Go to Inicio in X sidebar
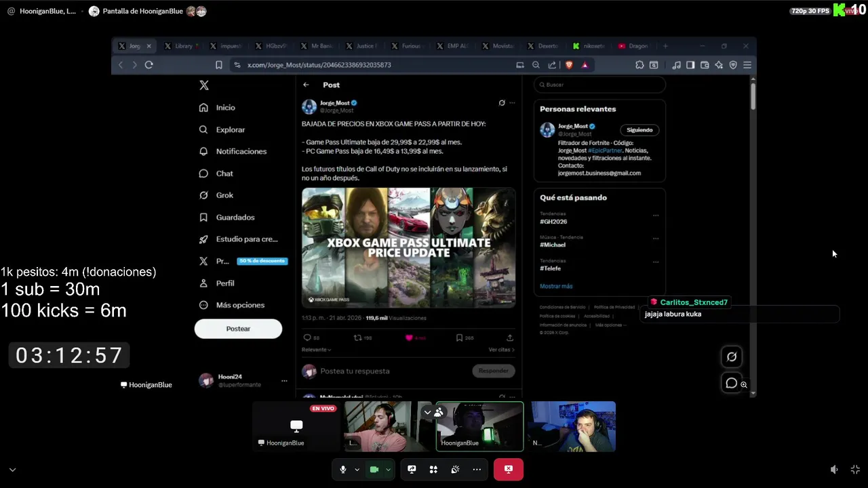 pos(217,108)
